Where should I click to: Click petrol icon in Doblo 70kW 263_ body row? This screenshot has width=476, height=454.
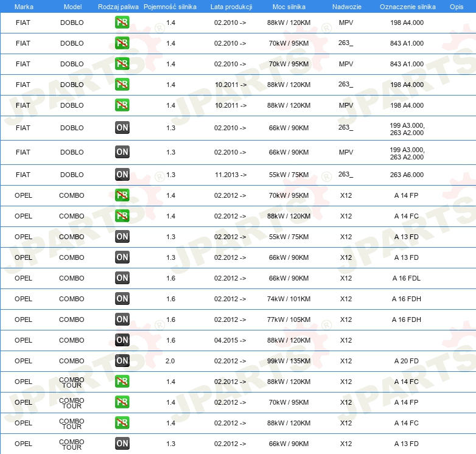pyautogui.click(x=122, y=43)
